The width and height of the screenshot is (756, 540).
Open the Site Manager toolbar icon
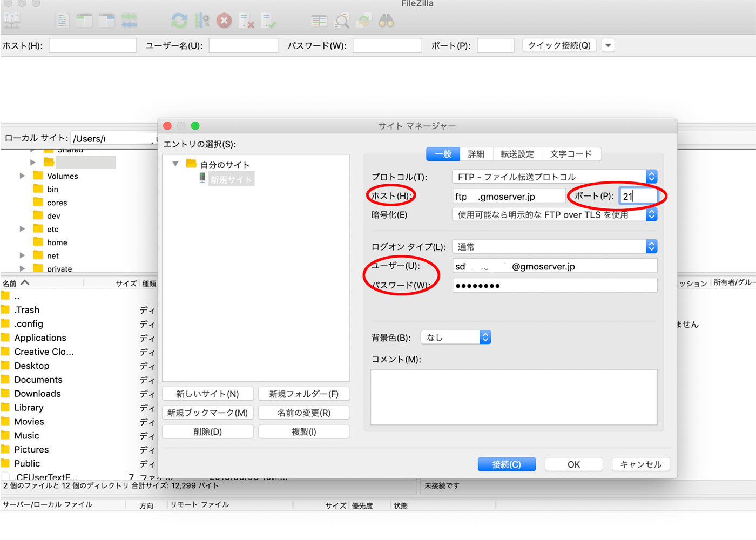pos(11,21)
